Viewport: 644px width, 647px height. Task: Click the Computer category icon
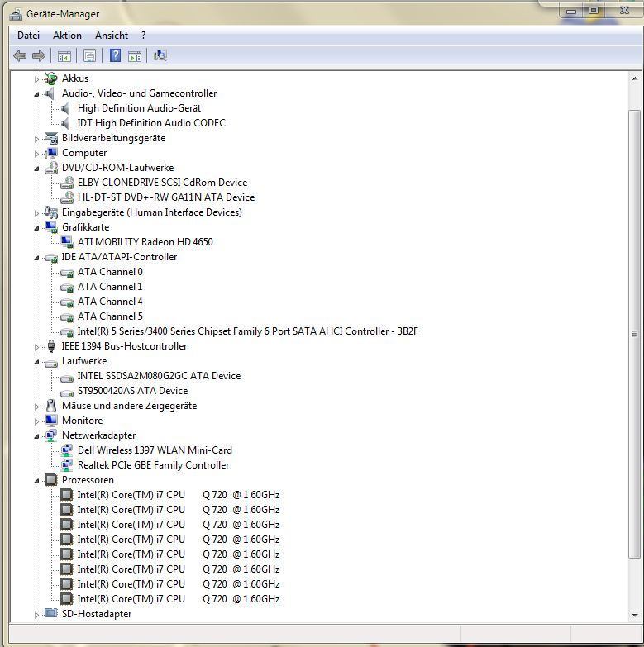(51, 153)
